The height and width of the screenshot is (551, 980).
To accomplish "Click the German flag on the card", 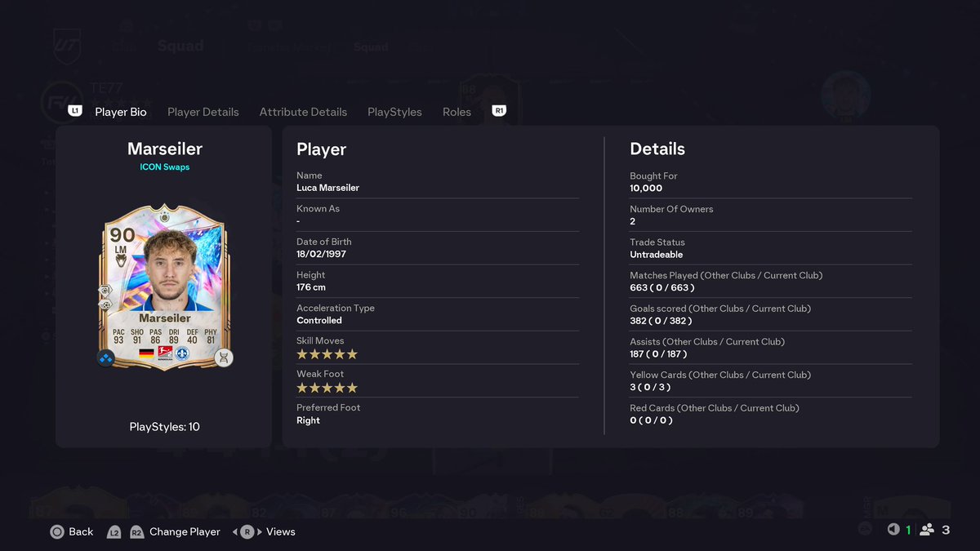I will point(146,353).
